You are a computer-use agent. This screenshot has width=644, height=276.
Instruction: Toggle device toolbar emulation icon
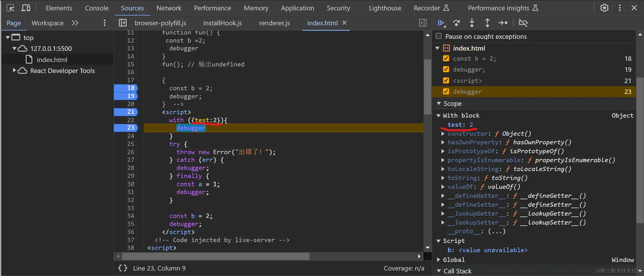click(26, 8)
